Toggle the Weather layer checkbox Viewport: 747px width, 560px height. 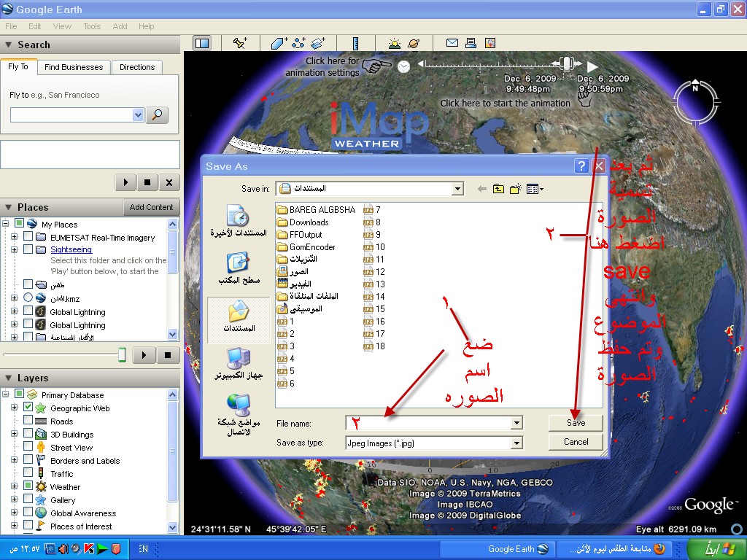[28, 486]
